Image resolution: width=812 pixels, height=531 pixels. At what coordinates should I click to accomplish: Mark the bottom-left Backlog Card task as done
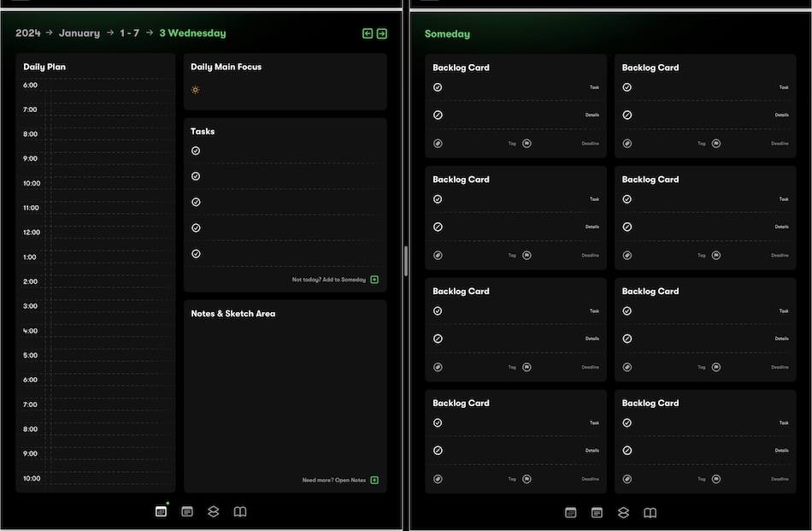[x=438, y=422]
